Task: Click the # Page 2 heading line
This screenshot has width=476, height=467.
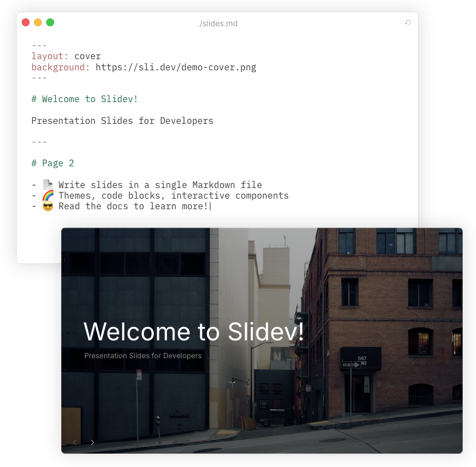Action: 53,163
